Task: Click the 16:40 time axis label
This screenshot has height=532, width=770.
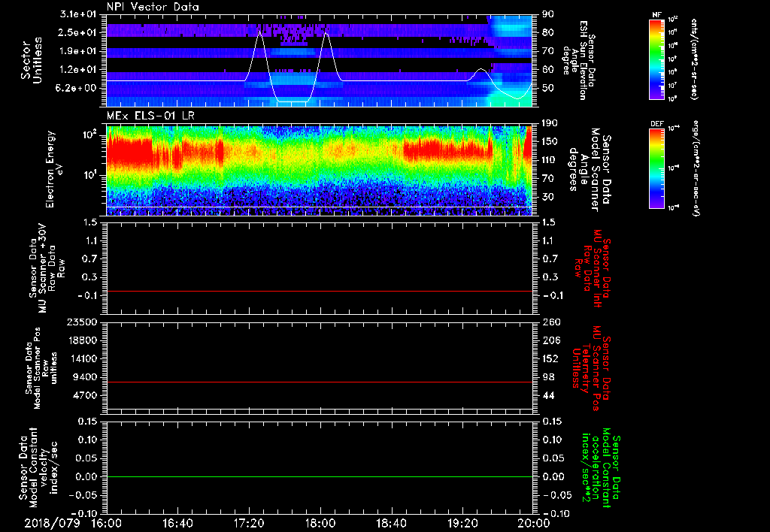Action: (x=177, y=523)
